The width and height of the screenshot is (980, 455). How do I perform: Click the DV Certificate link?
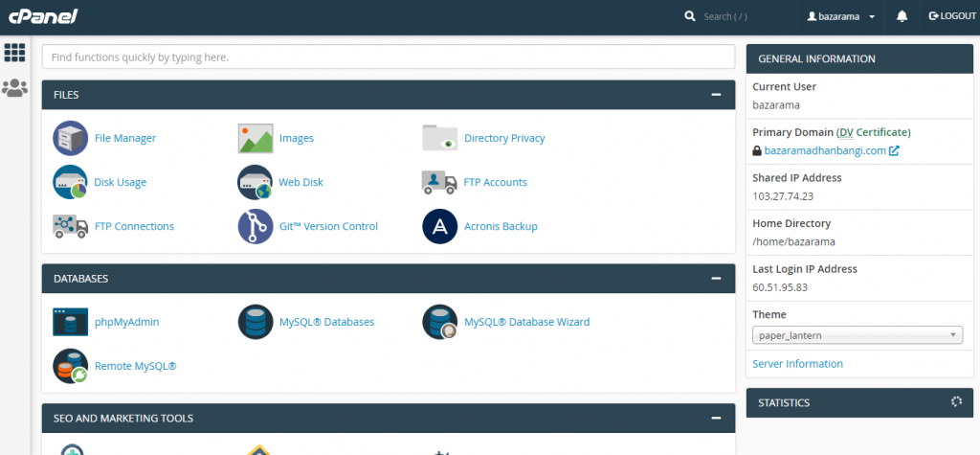click(x=874, y=133)
